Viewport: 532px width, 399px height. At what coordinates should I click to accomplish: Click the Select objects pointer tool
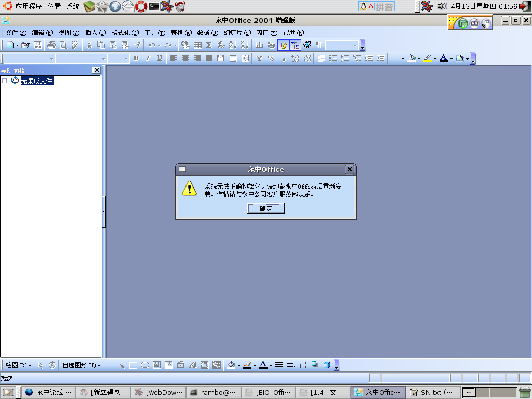pos(40,365)
